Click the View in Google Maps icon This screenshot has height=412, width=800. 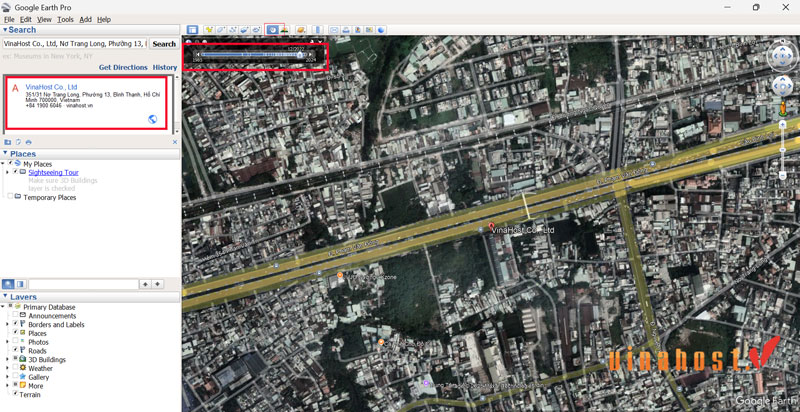coord(369,30)
